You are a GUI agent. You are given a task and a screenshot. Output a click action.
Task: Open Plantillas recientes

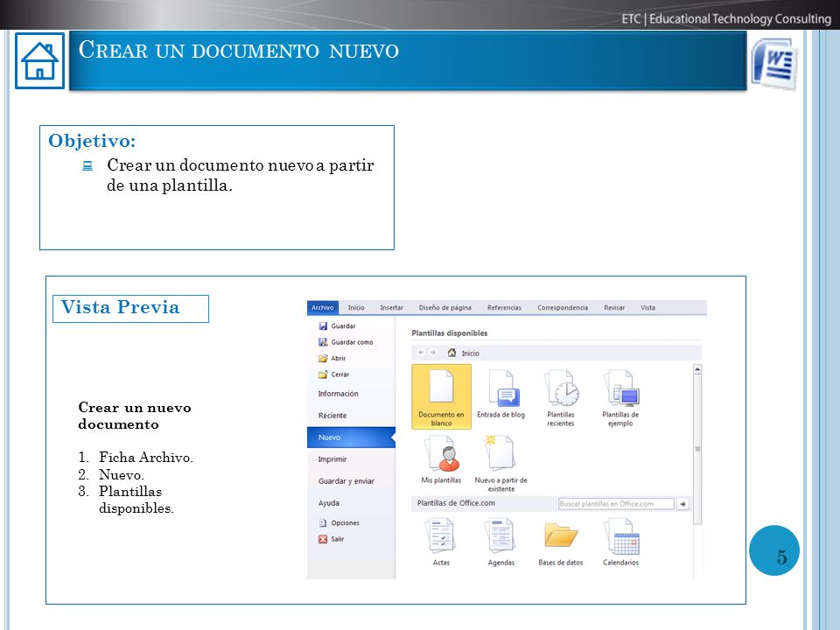pos(561,397)
